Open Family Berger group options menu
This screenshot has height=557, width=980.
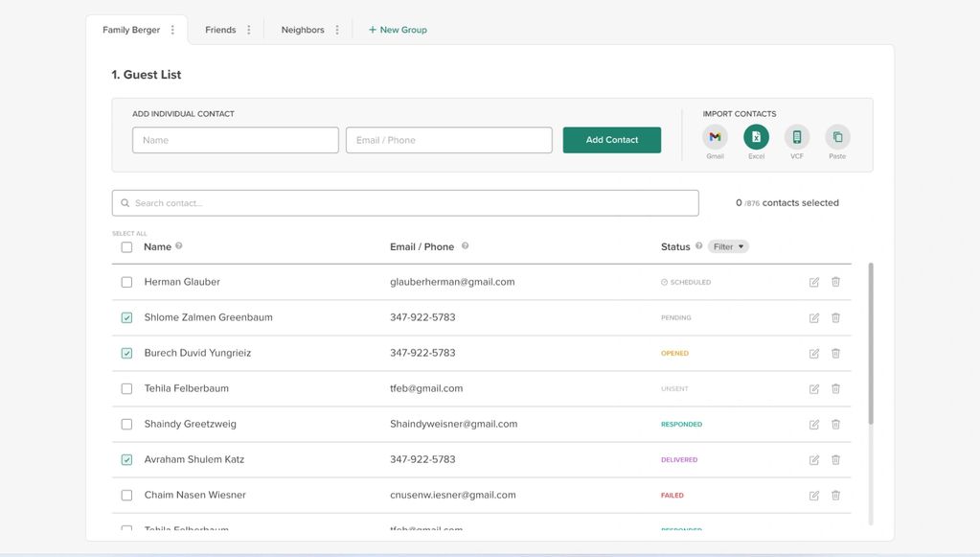coord(172,30)
